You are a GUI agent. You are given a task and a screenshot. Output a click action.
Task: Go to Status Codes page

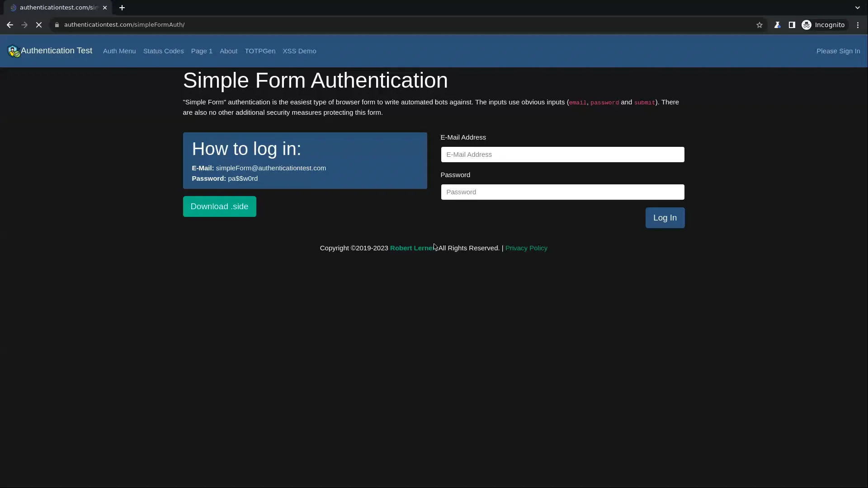[x=163, y=51]
